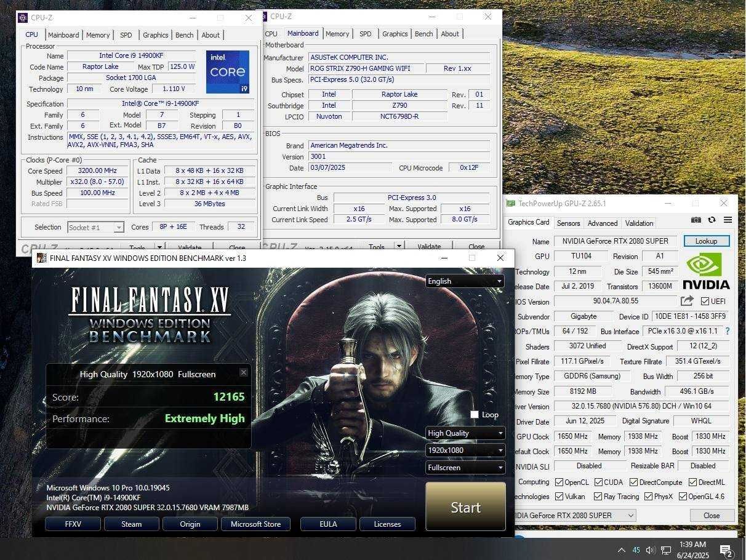
Task: Click the Lookup button in GPU-Z
Action: point(707,241)
